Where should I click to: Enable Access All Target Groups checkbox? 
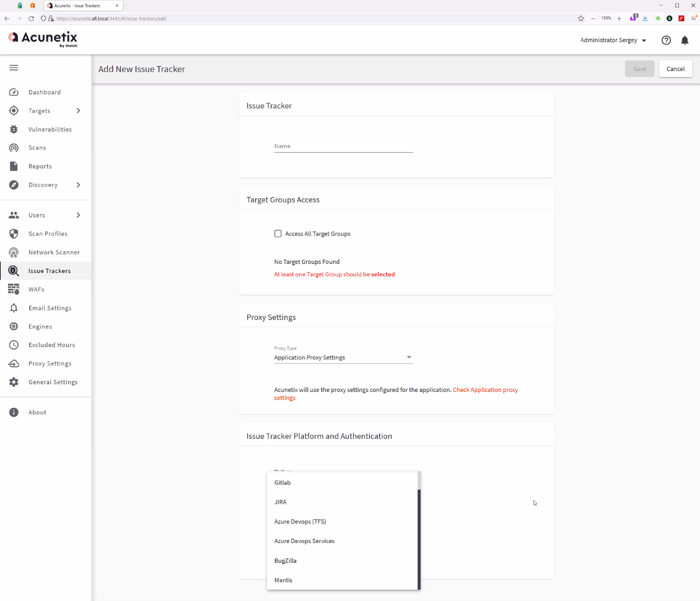click(278, 234)
